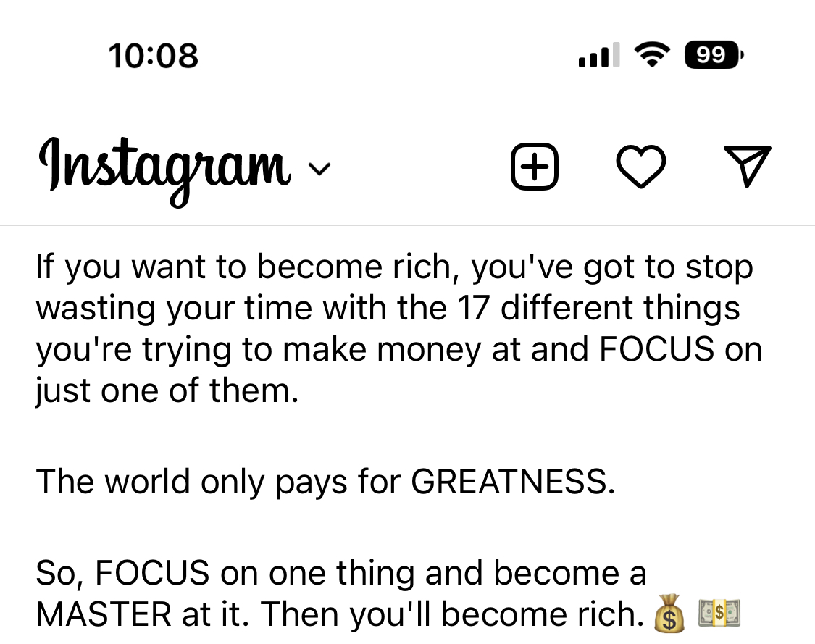This screenshot has width=815, height=644.
Task: Tap the new post plus icon
Action: click(535, 167)
